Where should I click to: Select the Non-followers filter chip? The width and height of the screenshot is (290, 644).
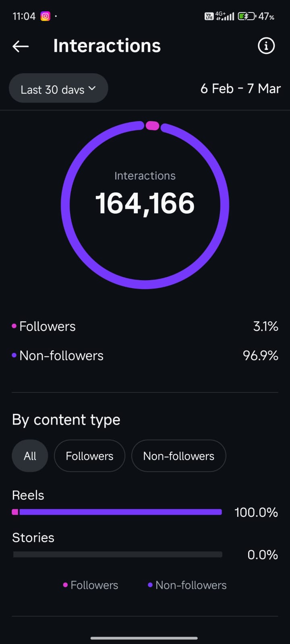(178, 456)
